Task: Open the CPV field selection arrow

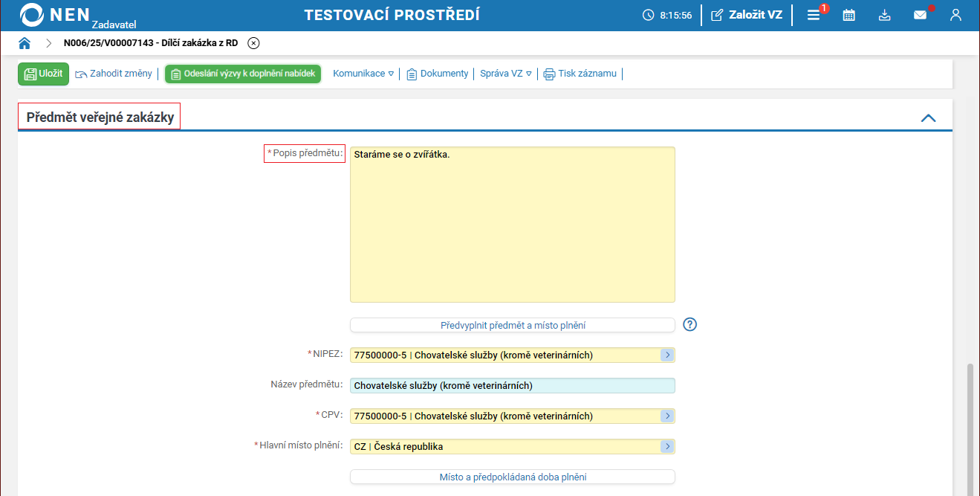Action: pos(667,416)
